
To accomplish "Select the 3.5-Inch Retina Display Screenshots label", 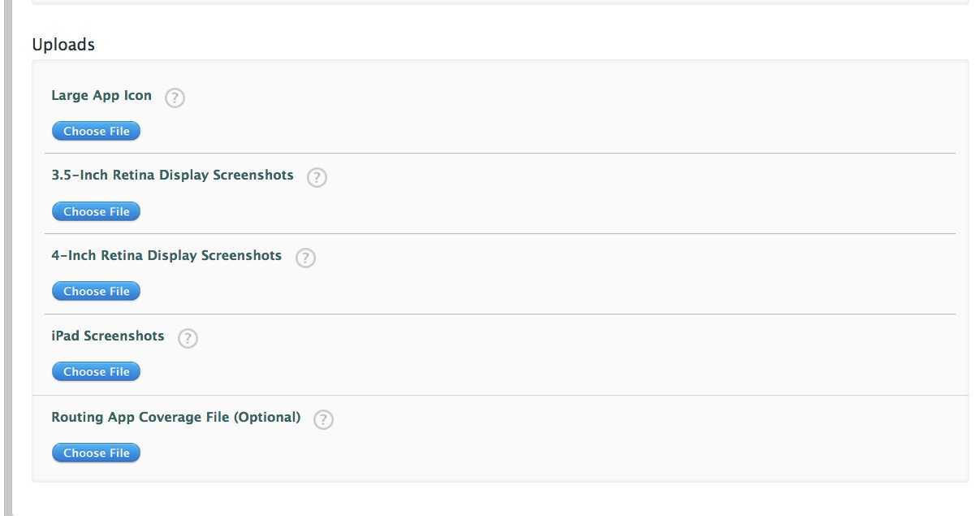I will 172,175.
